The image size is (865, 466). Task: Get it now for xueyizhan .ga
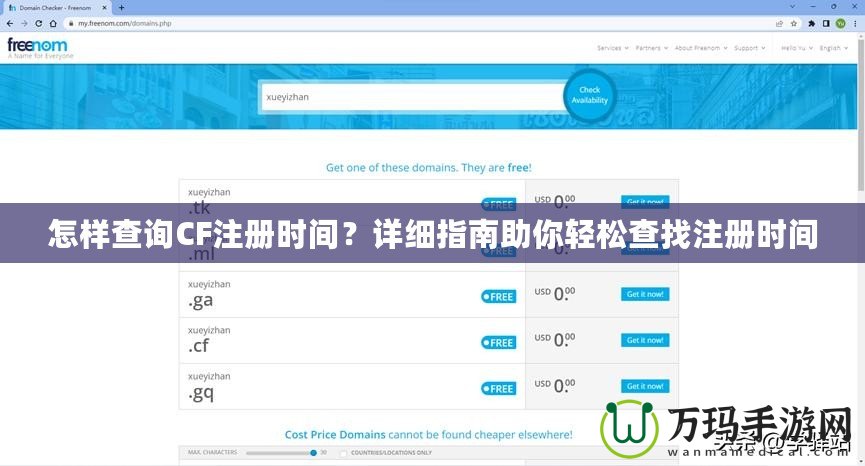(x=645, y=294)
